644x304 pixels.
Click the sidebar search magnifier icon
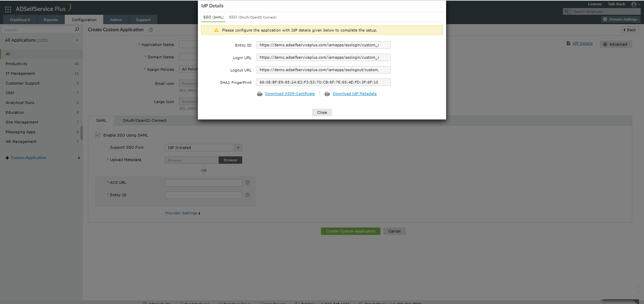point(77,30)
